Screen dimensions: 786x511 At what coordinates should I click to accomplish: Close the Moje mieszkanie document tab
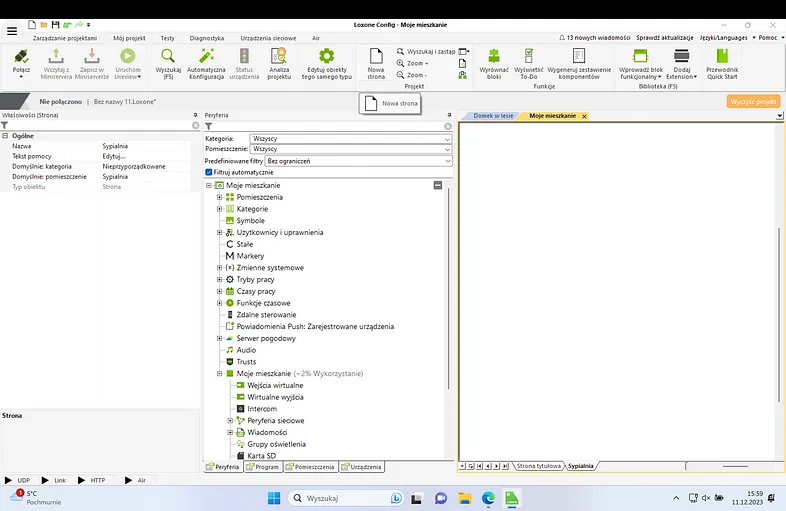(x=584, y=116)
